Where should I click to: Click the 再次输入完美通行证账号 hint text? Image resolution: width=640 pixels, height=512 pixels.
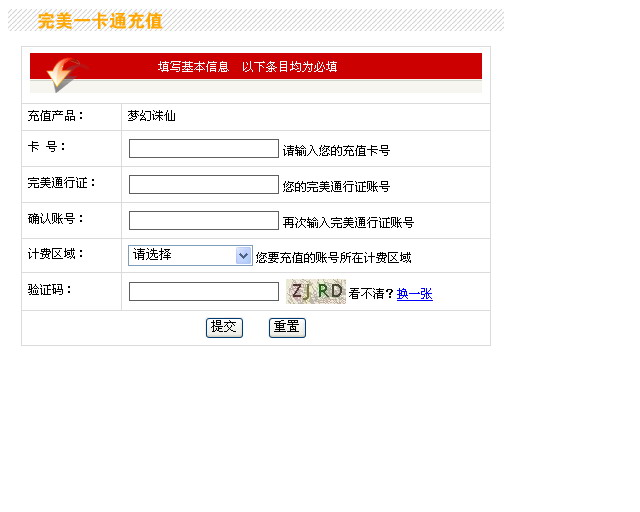348,223
